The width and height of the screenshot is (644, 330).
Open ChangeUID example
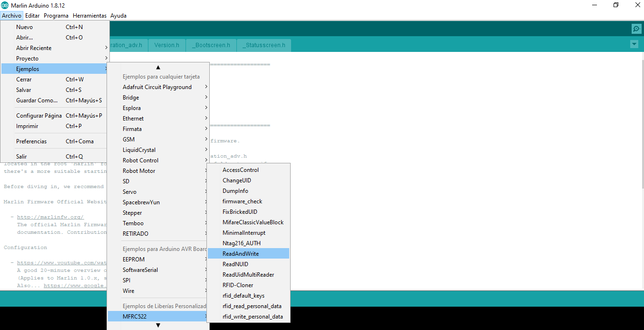pyautogui.click(x=248, y=180)
